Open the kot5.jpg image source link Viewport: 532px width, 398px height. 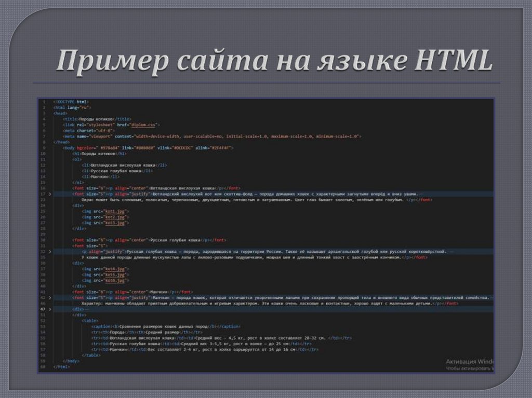(x=115, y=275)
